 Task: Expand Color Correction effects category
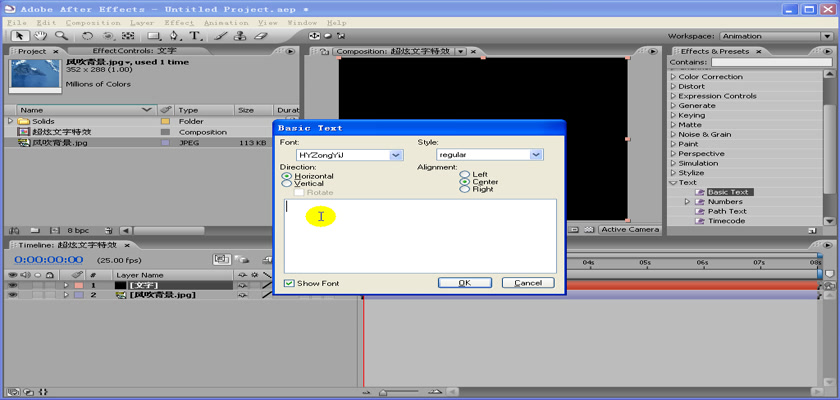pos(674,77)
